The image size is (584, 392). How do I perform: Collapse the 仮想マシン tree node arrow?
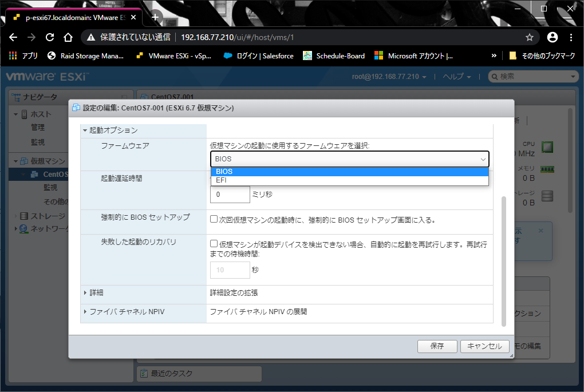pyautogui.click(x=15, y=161)
